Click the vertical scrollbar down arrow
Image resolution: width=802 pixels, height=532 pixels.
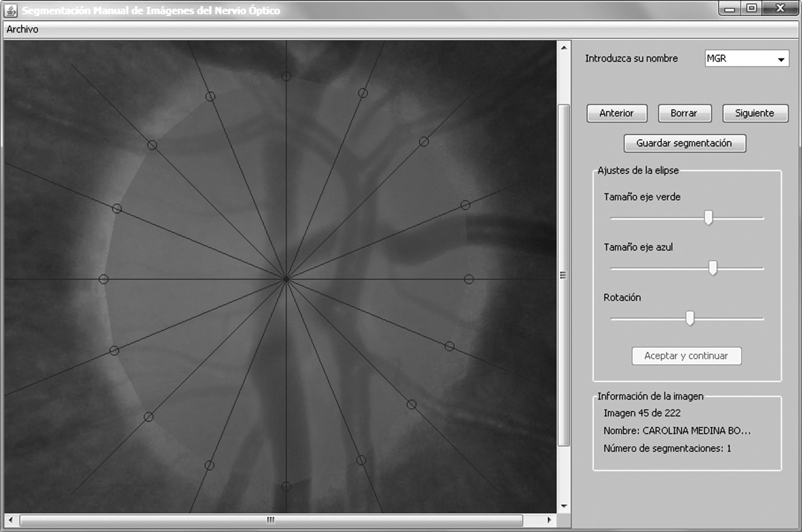(564, 506)
